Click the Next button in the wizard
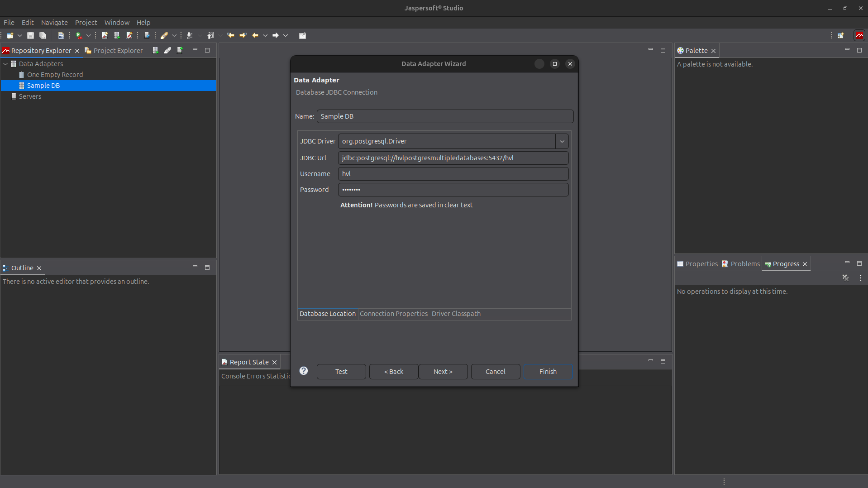The image size is (868, 488). (443, 372)
